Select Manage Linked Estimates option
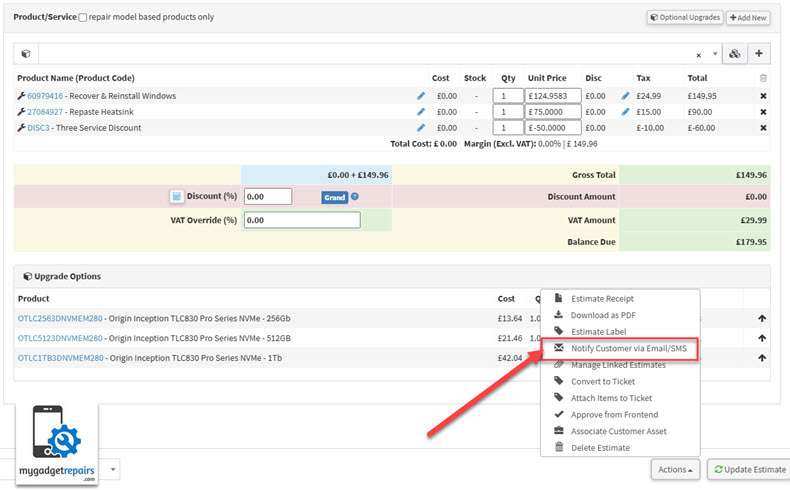 (618, 365)
